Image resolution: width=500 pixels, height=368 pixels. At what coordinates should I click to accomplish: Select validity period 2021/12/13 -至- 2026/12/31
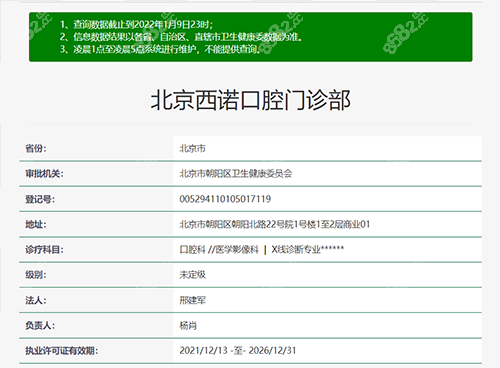pos(238,351)
